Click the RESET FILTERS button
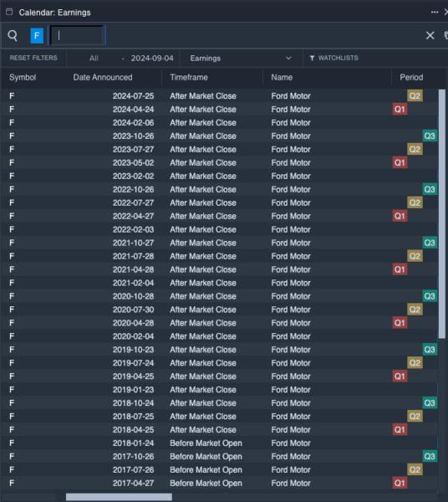 (33, 58)
